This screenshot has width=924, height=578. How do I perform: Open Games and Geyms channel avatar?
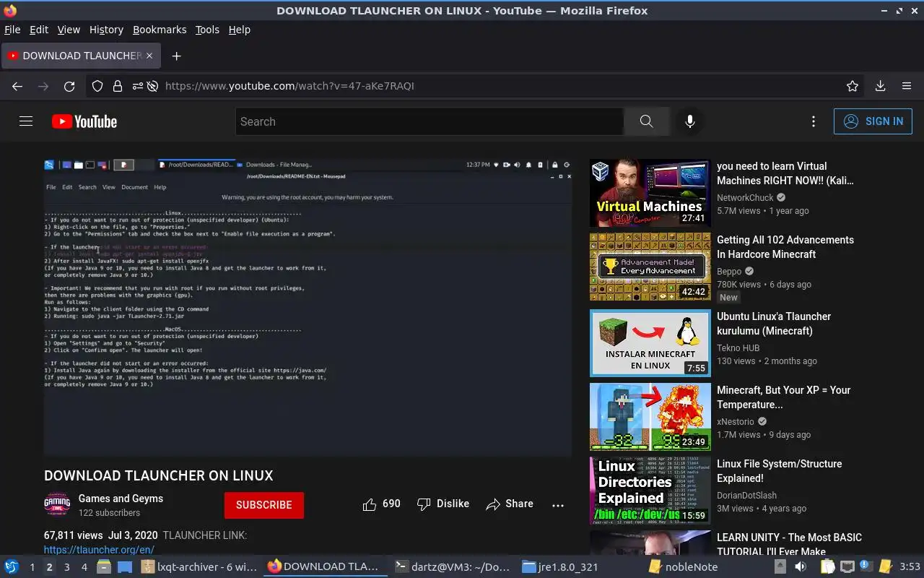(57, 504)
